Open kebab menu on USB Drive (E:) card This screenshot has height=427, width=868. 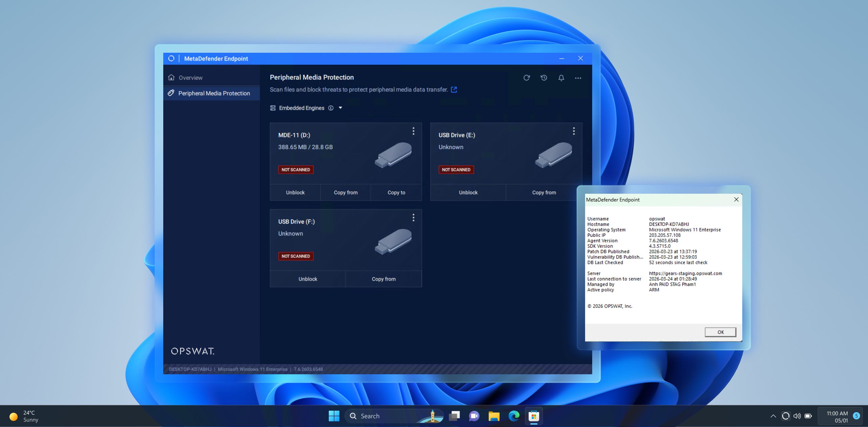point(574,131)
